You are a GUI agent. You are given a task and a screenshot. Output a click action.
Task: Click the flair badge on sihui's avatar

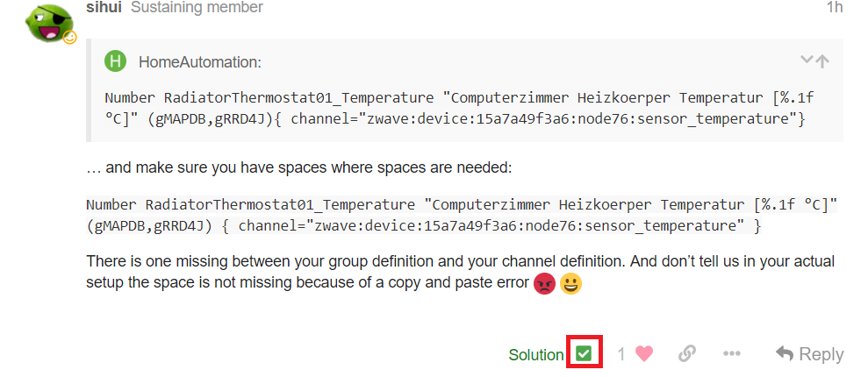pyautogui.click(x=70, y=37)
